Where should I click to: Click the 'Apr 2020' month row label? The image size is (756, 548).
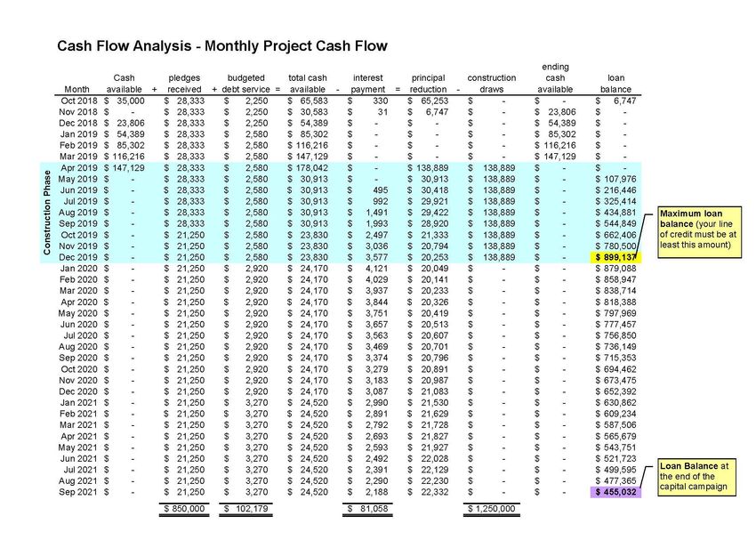[x=79, y=302]
